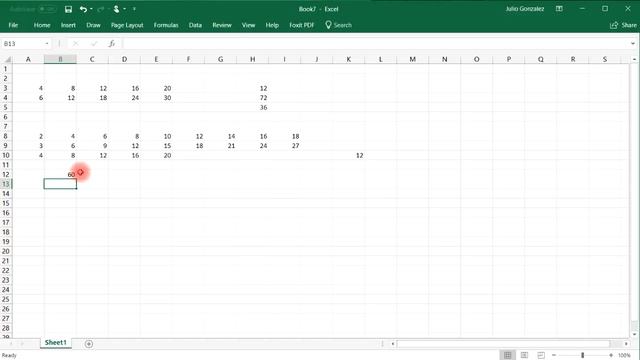Select cell H5 containing 36

tap(252, 107)
